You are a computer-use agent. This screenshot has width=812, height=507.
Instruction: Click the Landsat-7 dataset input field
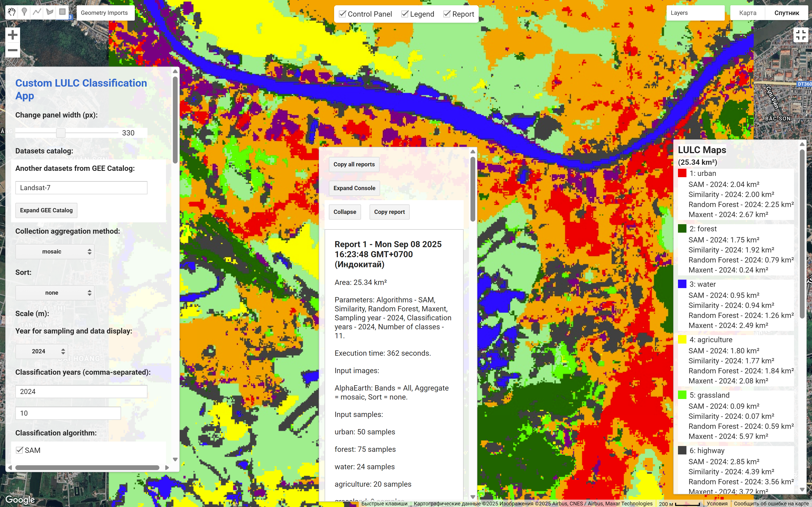(x=81, y=188)
